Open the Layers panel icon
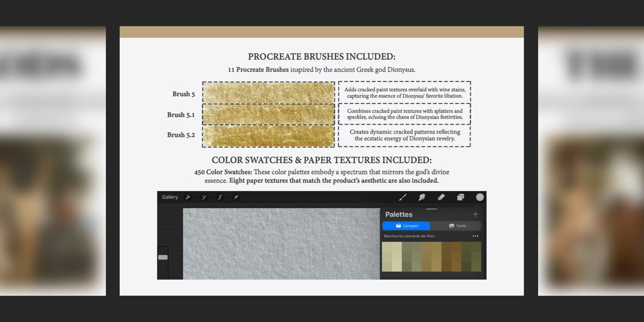The image size is (644, 322). click(461, 197)
